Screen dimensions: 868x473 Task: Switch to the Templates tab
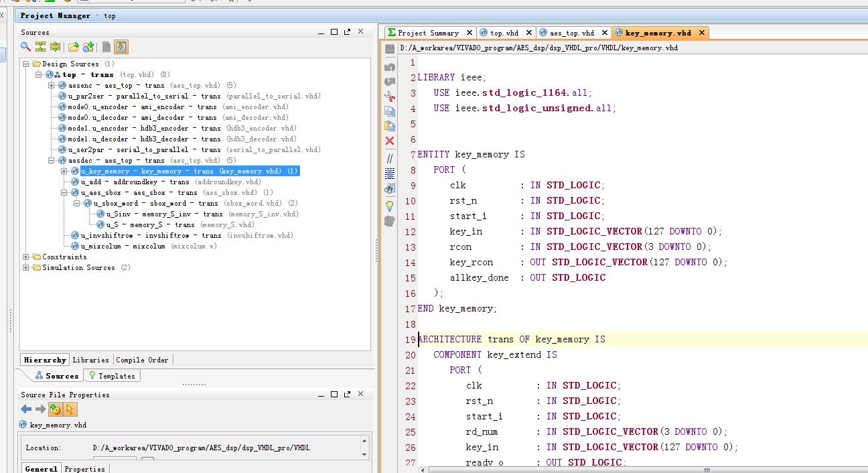click(112, 376)
